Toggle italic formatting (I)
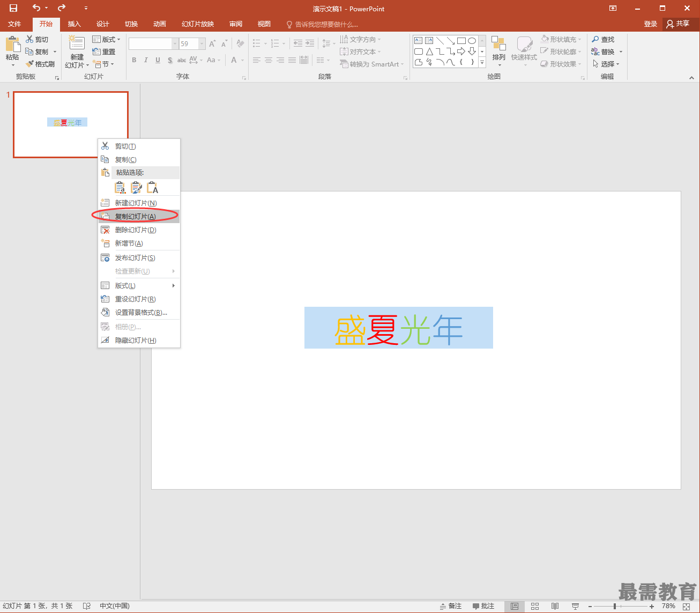The height and width of the screenshot is (613, 700). click(x=146, y=60)
